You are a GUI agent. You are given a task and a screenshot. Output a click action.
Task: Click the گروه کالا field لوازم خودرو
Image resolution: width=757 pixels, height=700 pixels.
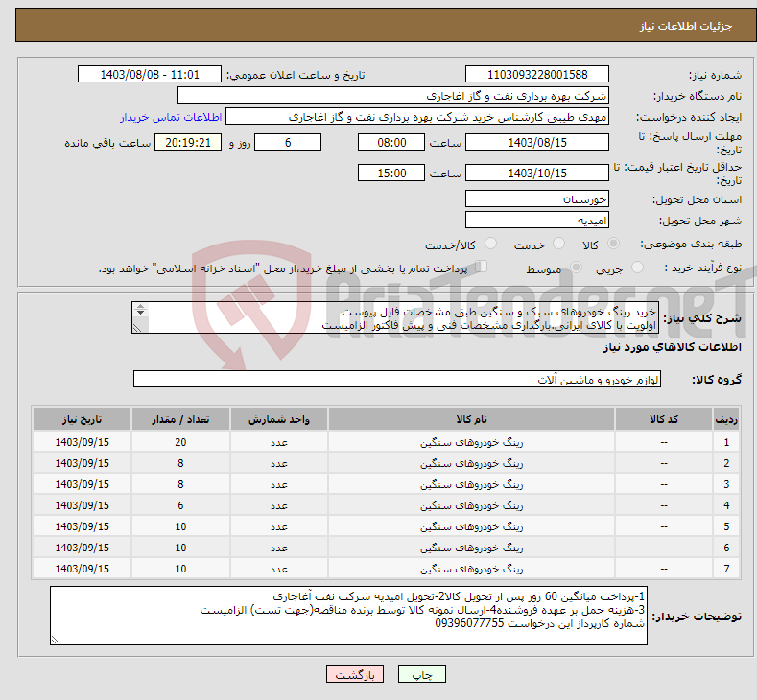coord(397,379)
